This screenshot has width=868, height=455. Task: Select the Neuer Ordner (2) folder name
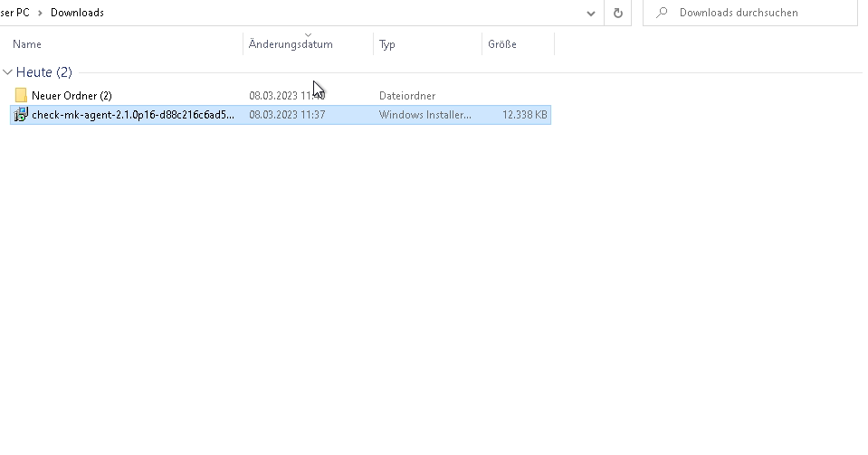pos(72,96)
